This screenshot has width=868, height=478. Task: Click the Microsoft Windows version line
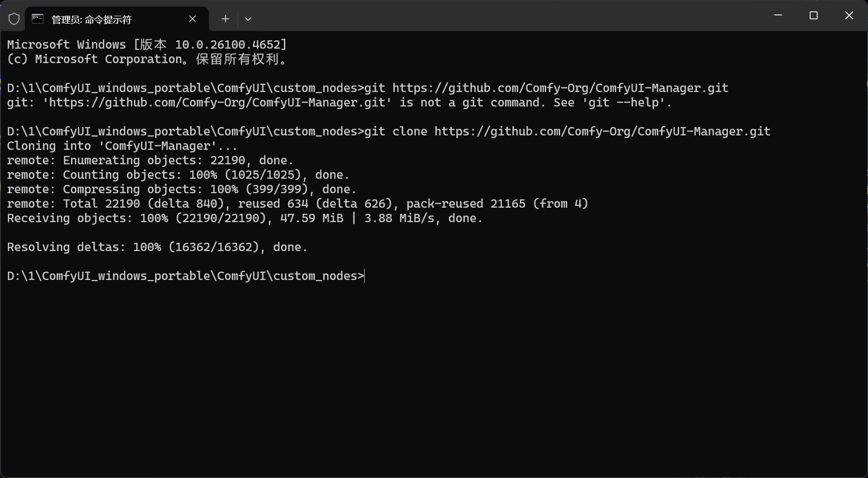click(x=147, y=45)
